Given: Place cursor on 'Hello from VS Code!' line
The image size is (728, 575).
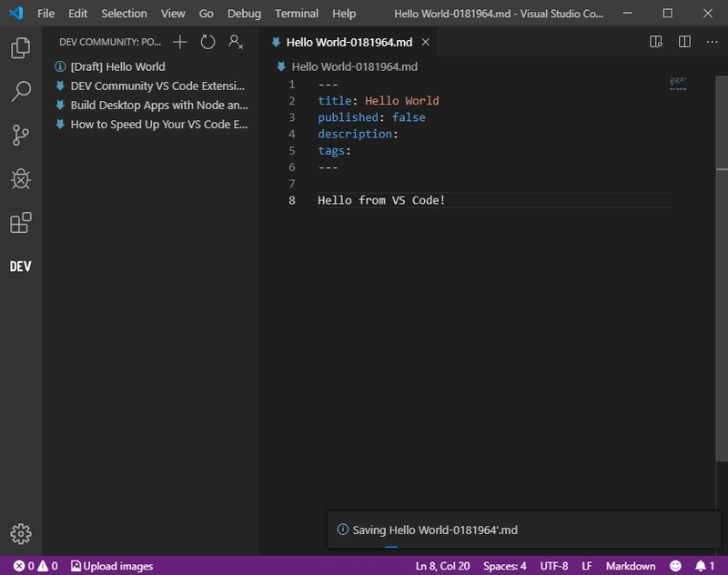Looking at the screenshot, I should pos(381,200).
